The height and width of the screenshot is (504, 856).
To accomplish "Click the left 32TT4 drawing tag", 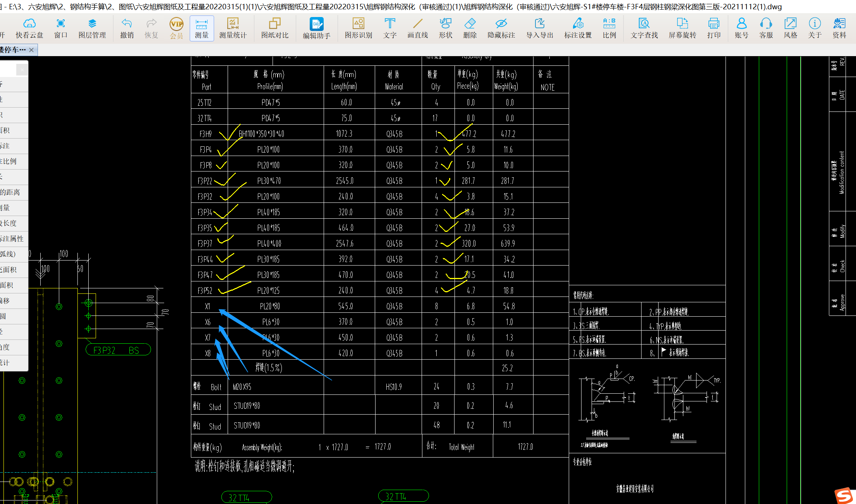I will point(246,497).
